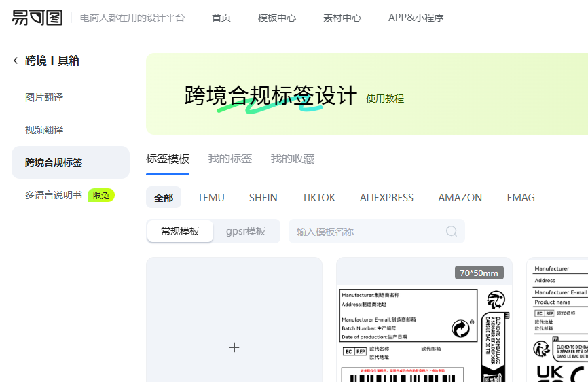Filter templates by TIKTOK
The image size is (588, 382).
(318, 197)
